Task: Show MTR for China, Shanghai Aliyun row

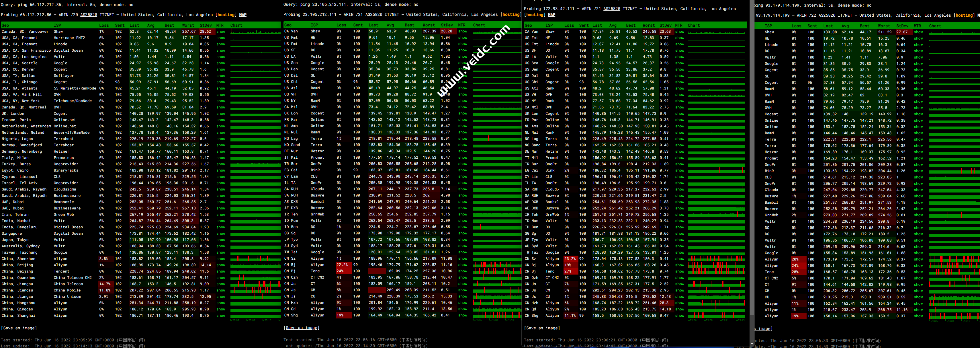Action: (x=221, y=316)
